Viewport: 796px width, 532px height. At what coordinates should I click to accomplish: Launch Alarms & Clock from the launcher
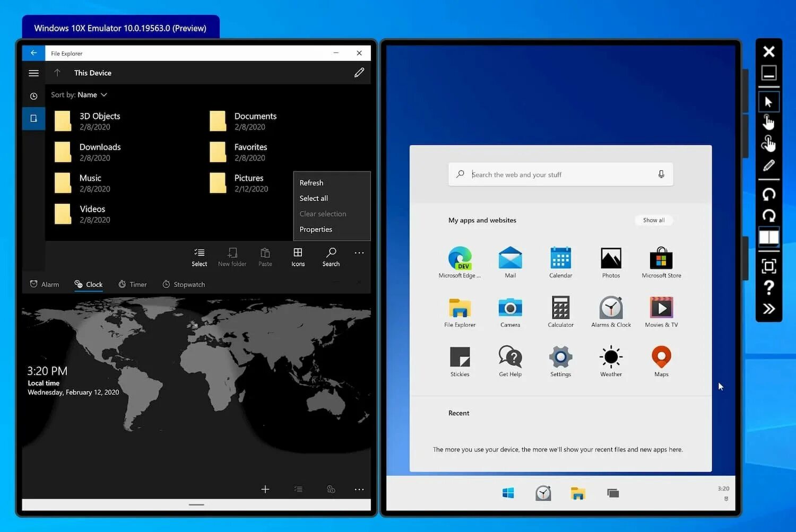(611, 312)
